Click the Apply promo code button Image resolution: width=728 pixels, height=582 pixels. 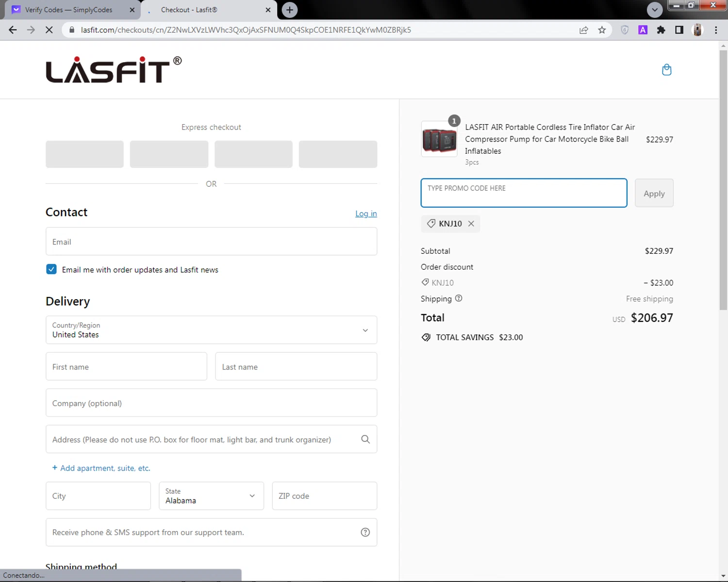pos(654,194)
